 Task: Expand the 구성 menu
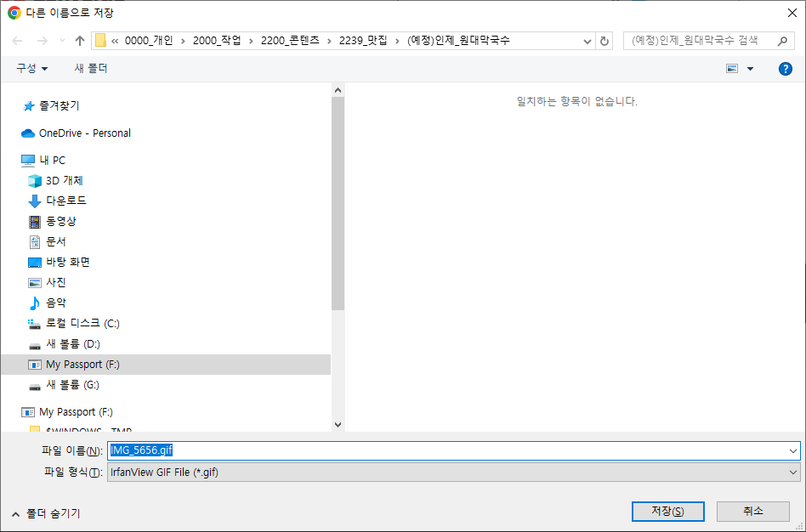31,69
